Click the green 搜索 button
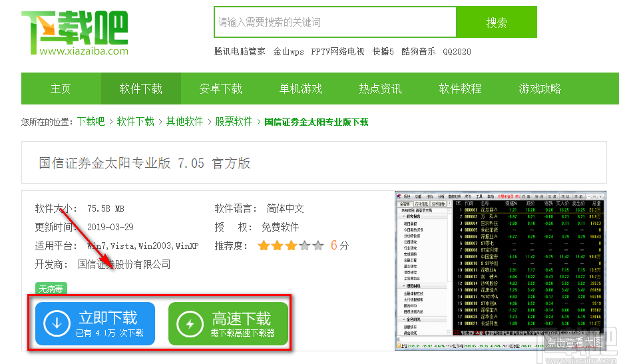The width and height of the screenshot is (619, 364). pos(497,22)
